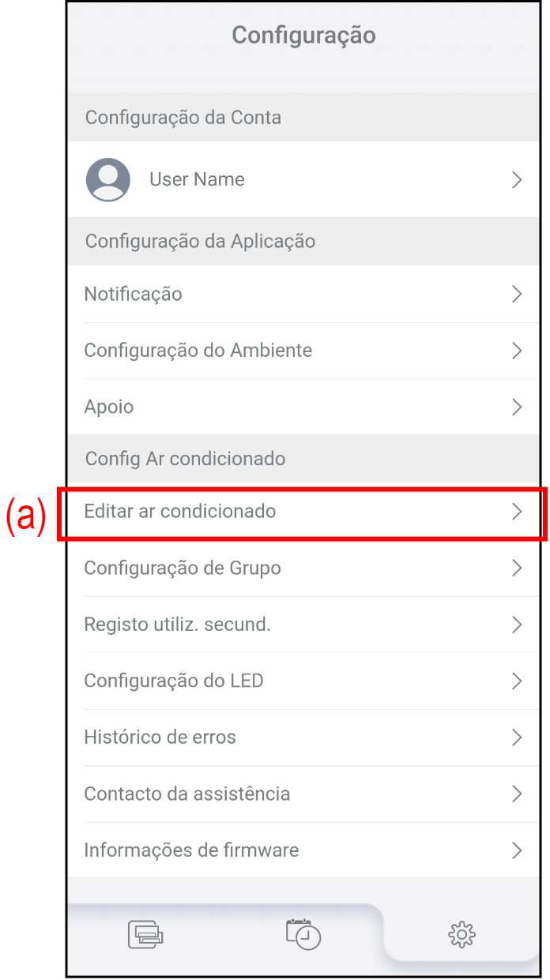The image size is (550, 980).
Task: Tap the User Name account label
Action: click(x=197, y=180)
